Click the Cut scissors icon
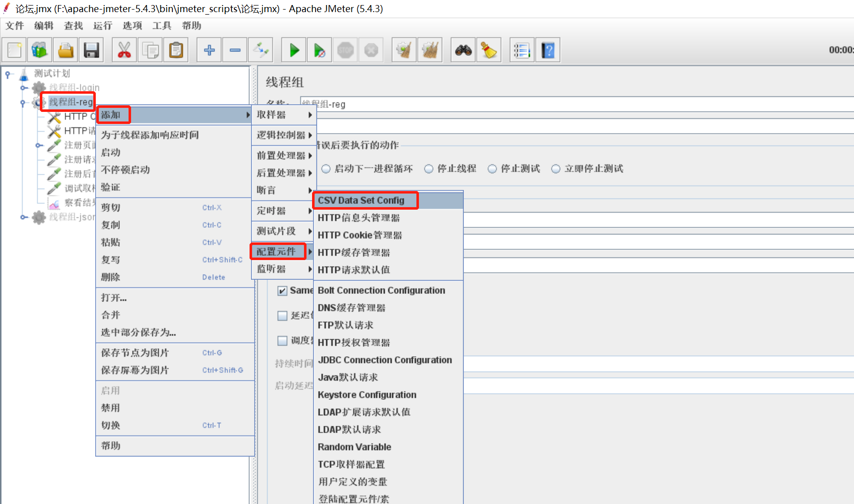This screenshot has width=854, height=504. pyautogui.click(x=124, y=50)
